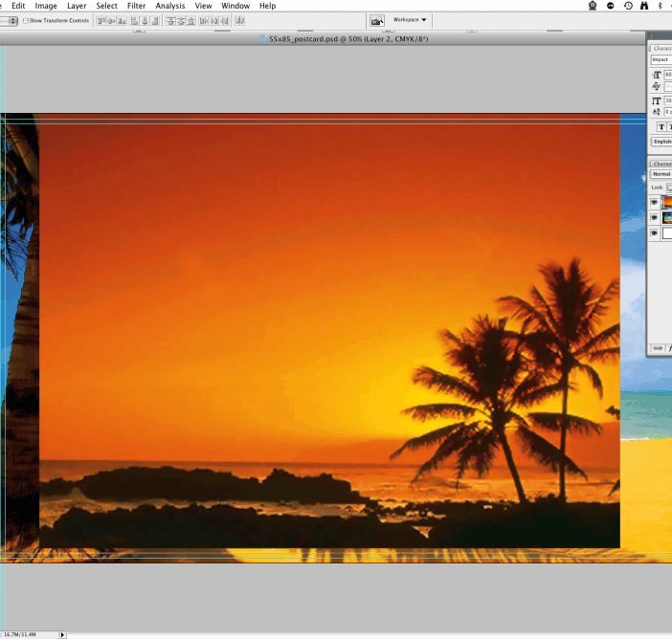
Task: Click the Go to Bridge icon
Action: 377,20
